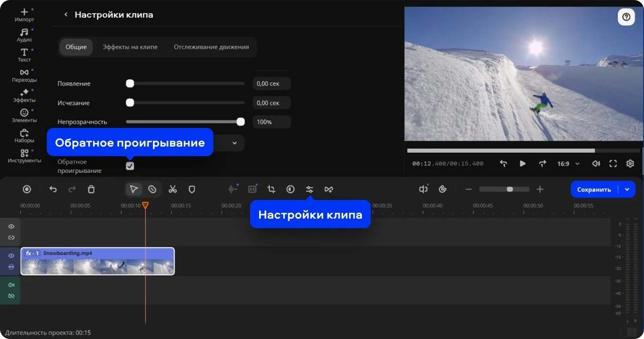Click the Появление 0,00 сек field
Viewport: 644px width, 339px height.
(272, 84)
